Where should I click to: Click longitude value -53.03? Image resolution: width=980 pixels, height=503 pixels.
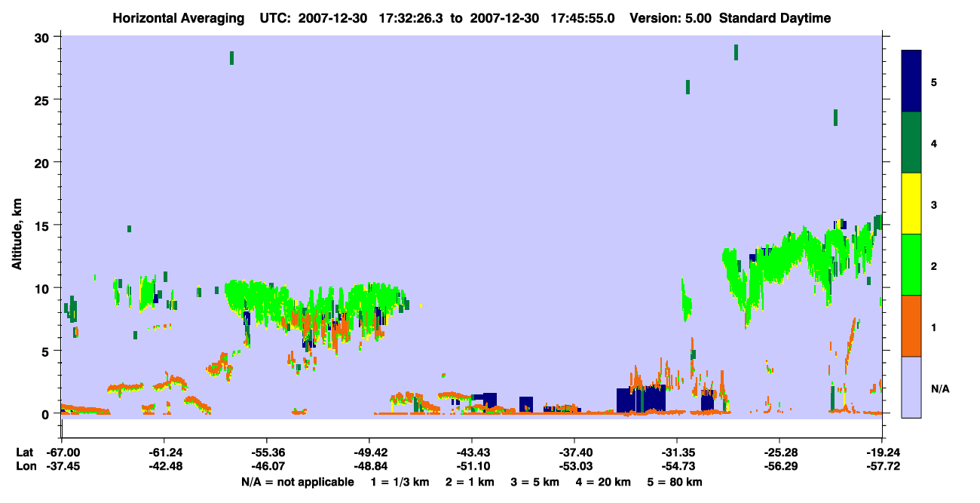(x=574, y=466)
